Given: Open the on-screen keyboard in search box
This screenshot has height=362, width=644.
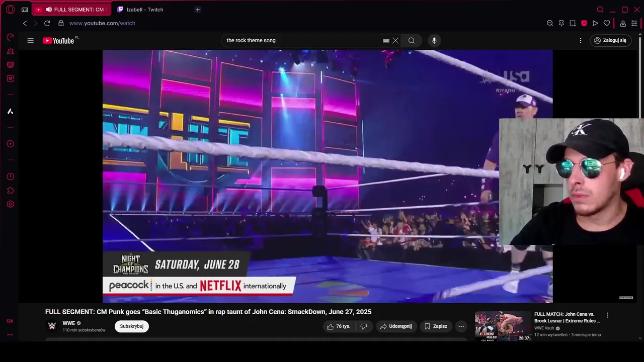Looking at the screenshot, I should click(386, 41).
